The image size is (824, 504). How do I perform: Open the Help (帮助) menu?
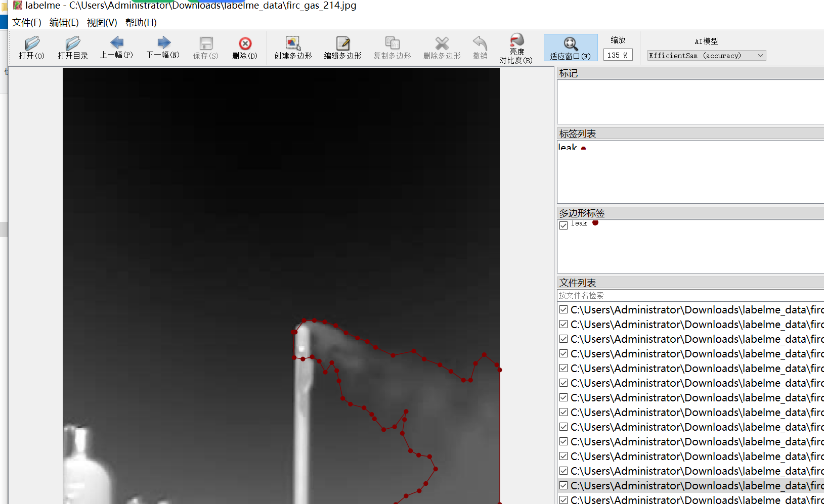point(141,23)
